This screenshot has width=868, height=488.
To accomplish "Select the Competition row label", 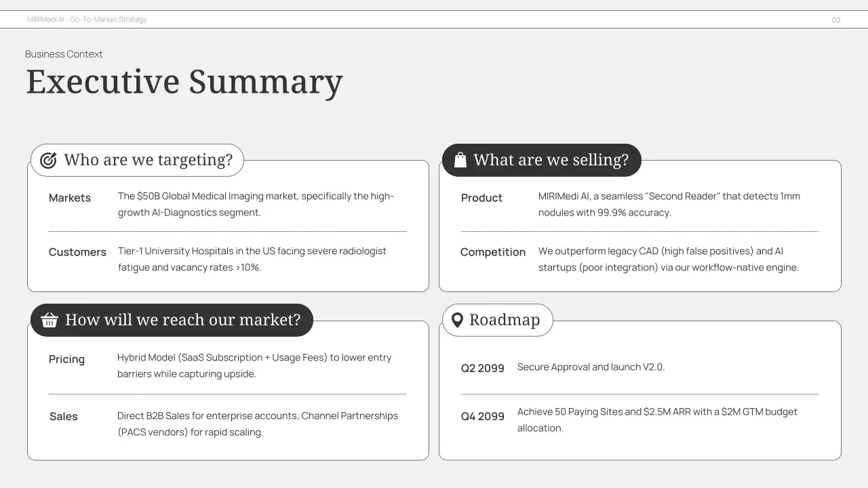I will click(493, 252).
